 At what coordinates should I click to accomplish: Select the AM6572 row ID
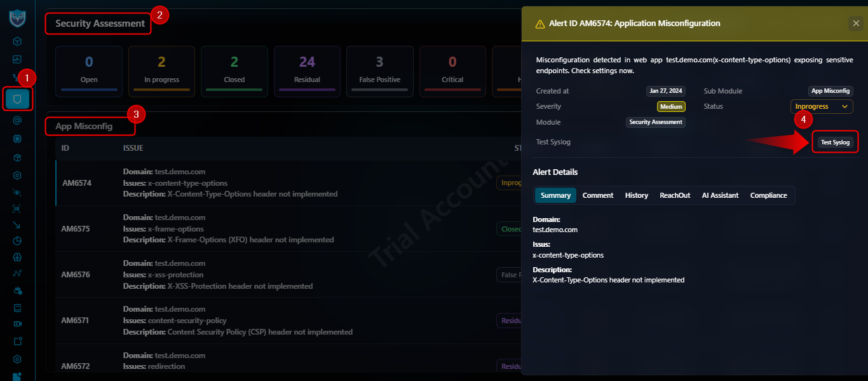coord(76,366)
